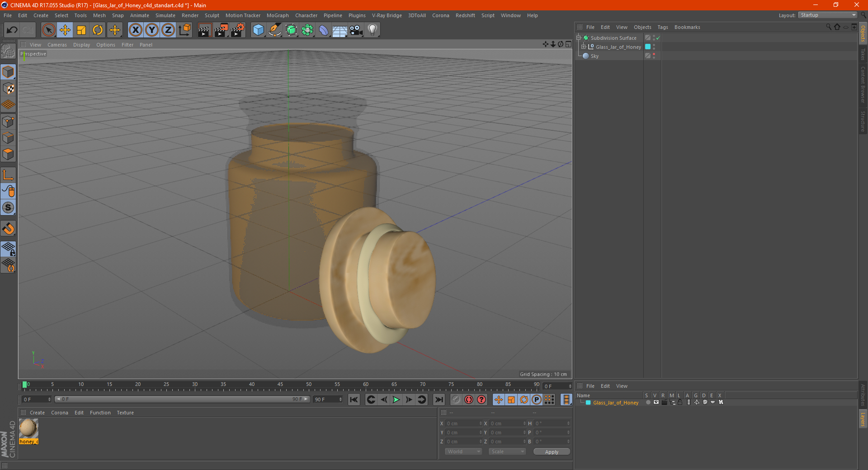Image resolution: width=868 pixels, height=470 pixels.
Task: Toggle Z axis lock
Action: coord(168,30)
